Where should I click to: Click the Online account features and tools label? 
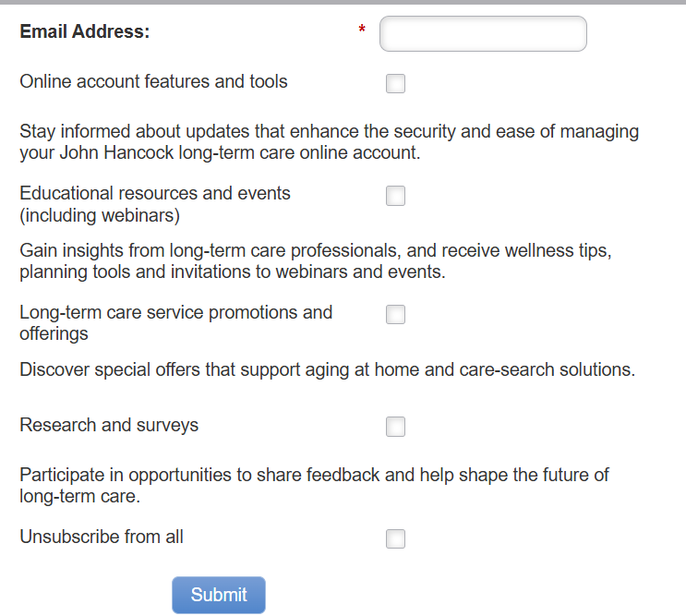(153, 82)
